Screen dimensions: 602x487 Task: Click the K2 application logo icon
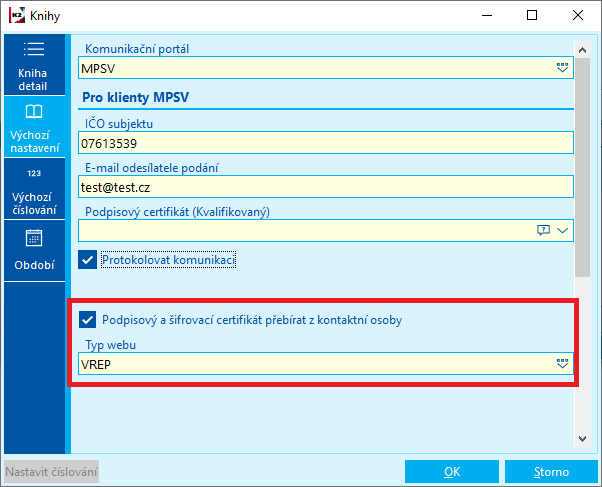click(17, 15)
